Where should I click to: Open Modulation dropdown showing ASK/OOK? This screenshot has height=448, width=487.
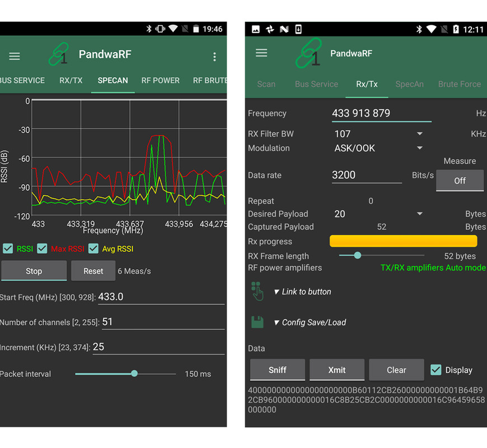(x=378, y=148)
